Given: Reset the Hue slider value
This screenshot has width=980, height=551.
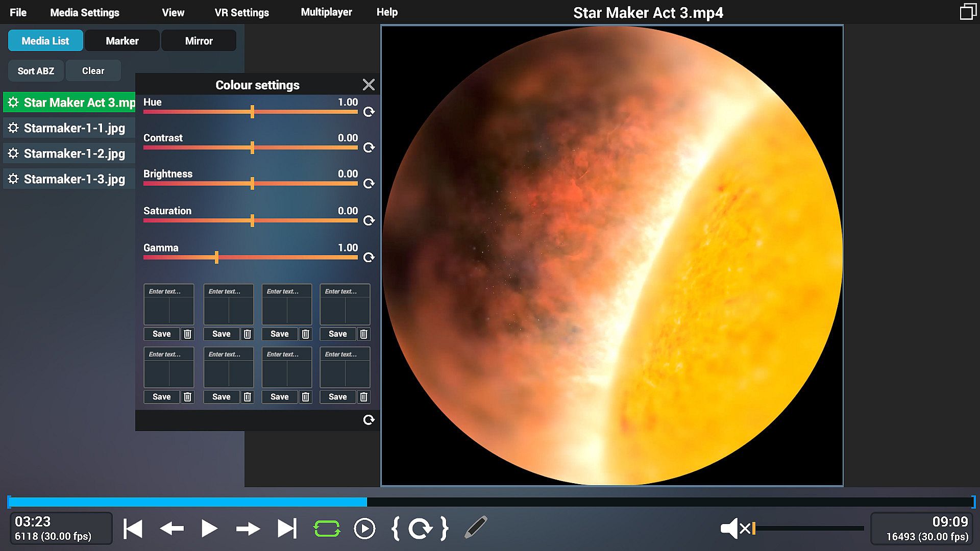Looking at the screenshot, I should tap(369, 112).
